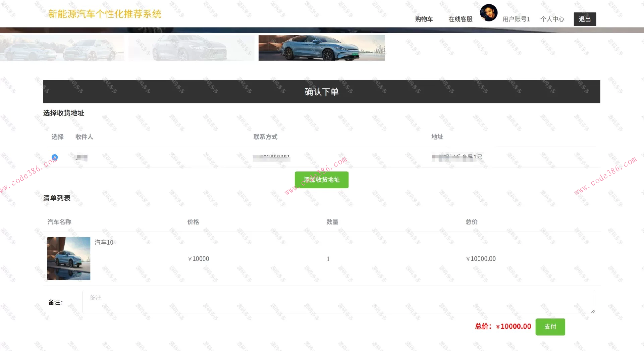The width and height of the screenshot is (644, 351).
Task: Click the user avatar picture in navbar
Action: [x=488, y=13]
